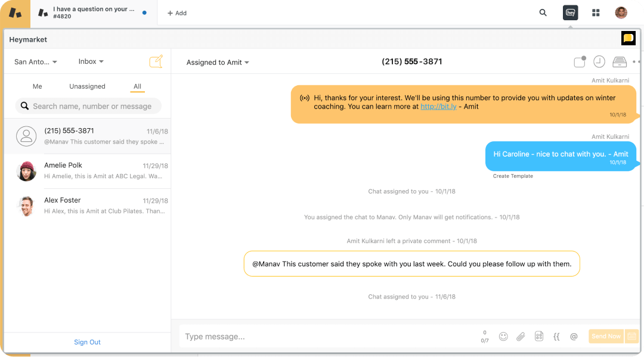Click the Sign Out link
The width and height of the screenshot is (644, 357).
[87, 342]
